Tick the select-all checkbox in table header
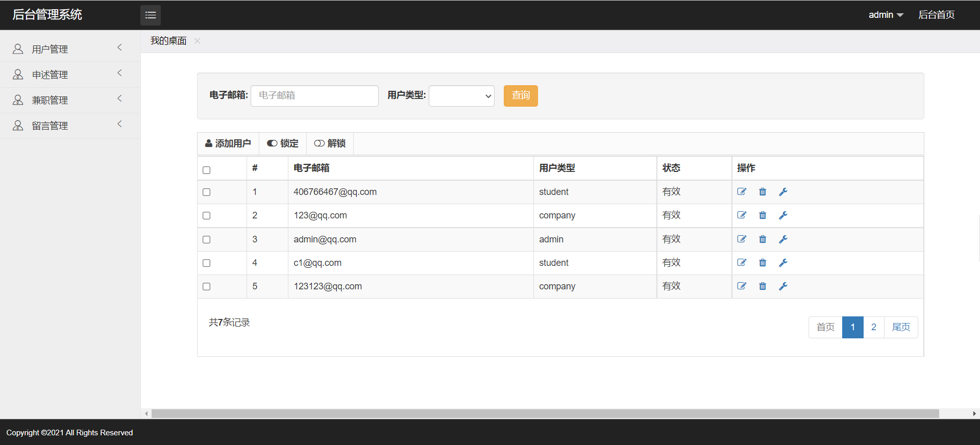Viewport: 980px width, 445px height. 206,170
